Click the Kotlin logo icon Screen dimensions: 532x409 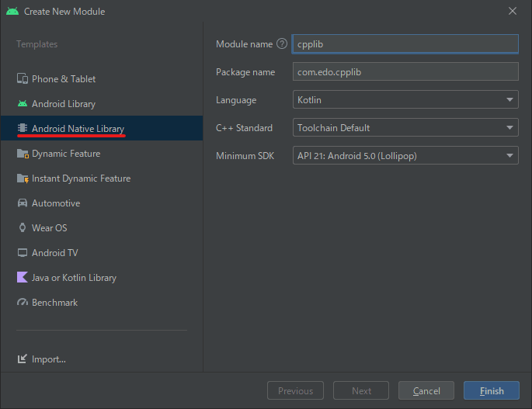click(23, 277)
